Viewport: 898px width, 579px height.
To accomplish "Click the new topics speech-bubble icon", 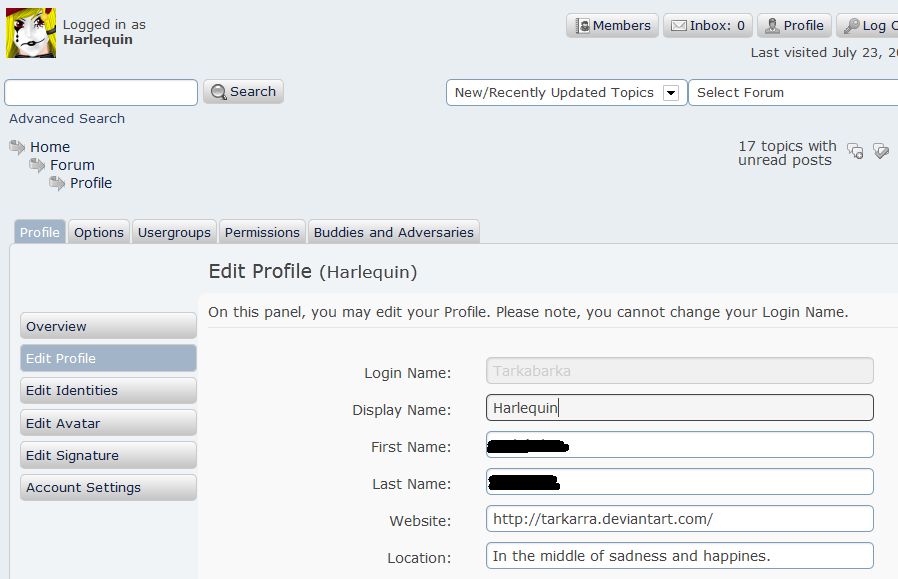I will [x=855, y=151].
